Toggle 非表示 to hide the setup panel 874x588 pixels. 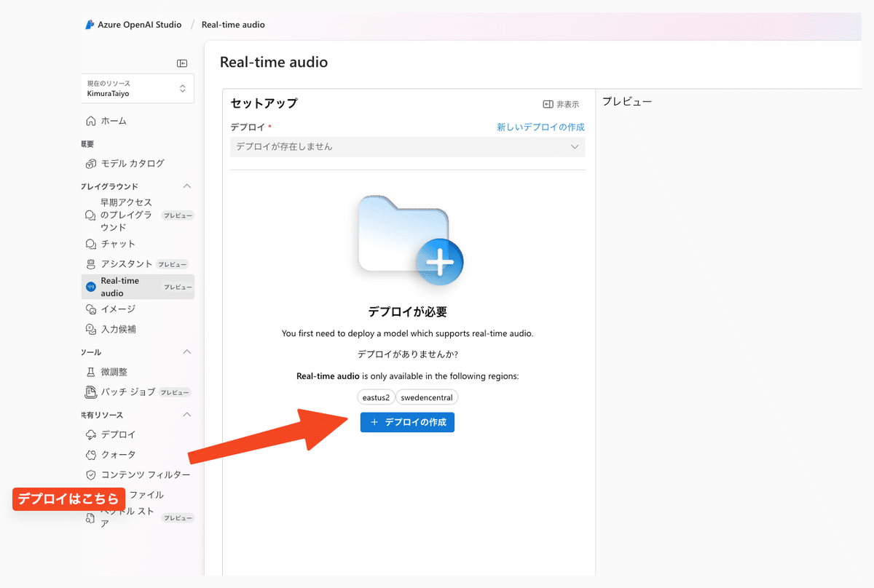click(x=557, y=103)
